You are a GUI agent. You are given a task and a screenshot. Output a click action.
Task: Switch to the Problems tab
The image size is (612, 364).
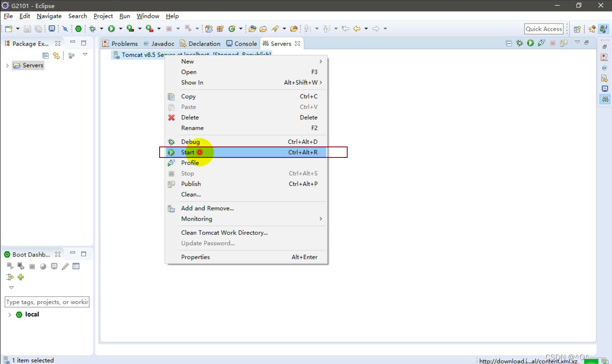click(x=120, y=43)
